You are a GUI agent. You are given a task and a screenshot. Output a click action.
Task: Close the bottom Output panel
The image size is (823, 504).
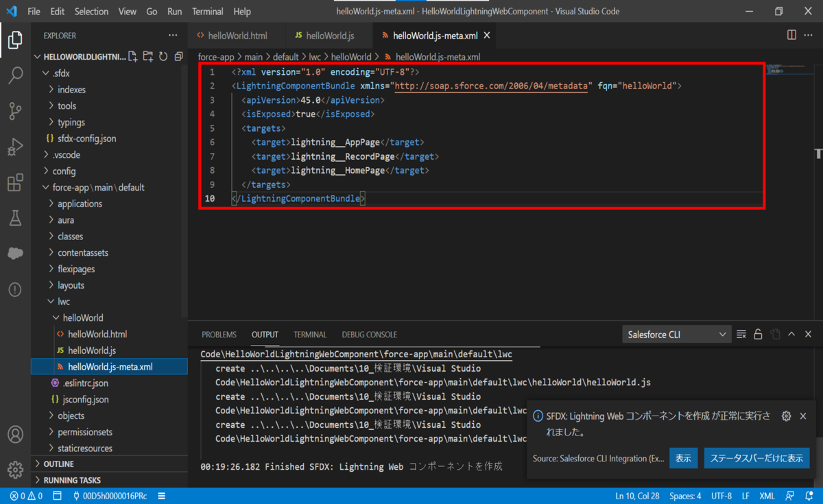click(808, 335)
